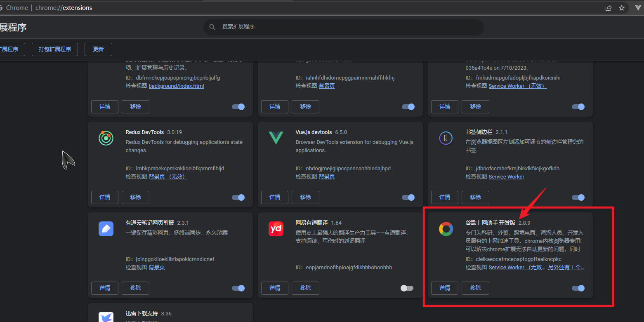Toggle the extension with ID starting dbfmnekep

[x=238, y=107]
